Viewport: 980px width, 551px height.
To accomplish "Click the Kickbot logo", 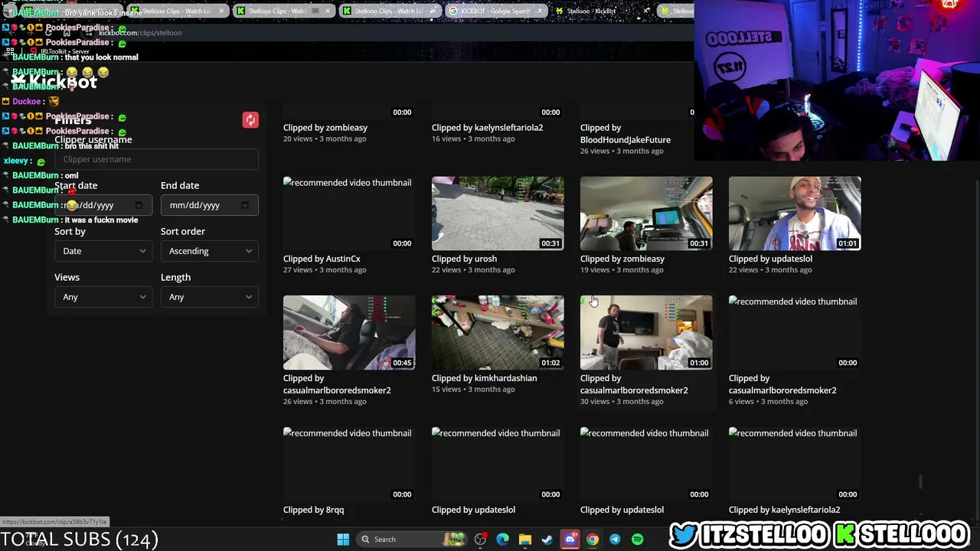I will coord(54,81).
